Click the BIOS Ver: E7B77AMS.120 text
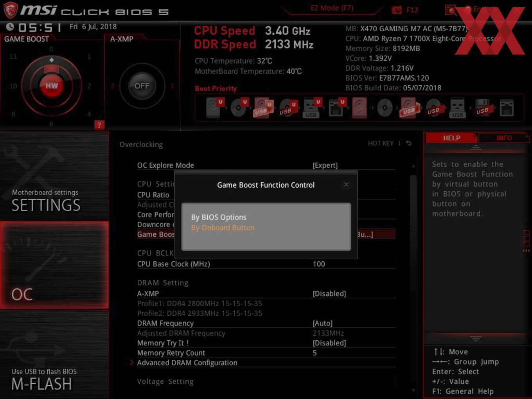The image size is (532, 399). (x=387, y=78)
